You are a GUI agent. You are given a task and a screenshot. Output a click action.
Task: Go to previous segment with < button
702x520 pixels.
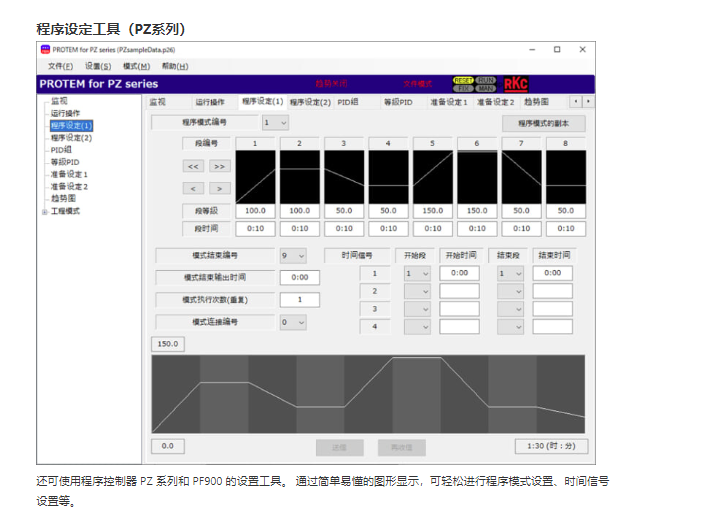193,189
